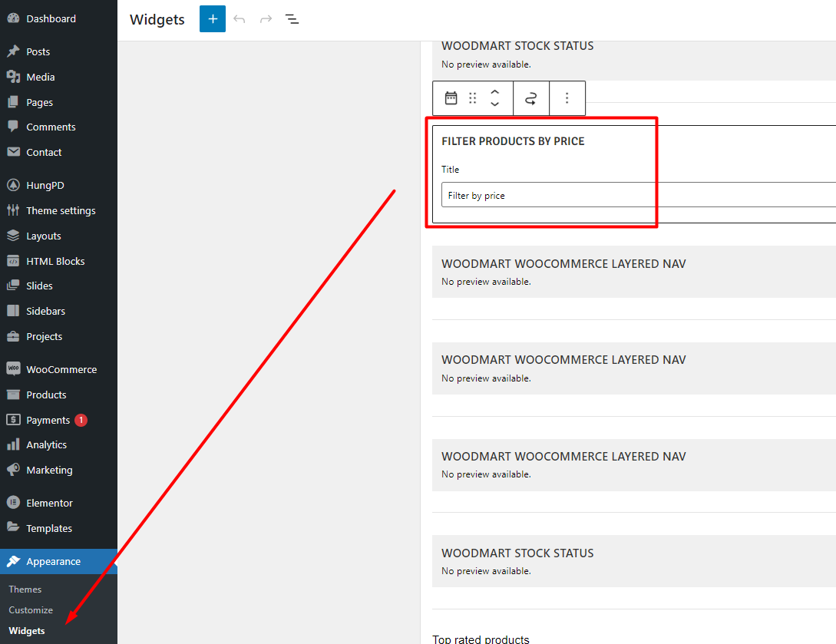
Task: Click the HungPD theme icon
Action: pos(13,185)
